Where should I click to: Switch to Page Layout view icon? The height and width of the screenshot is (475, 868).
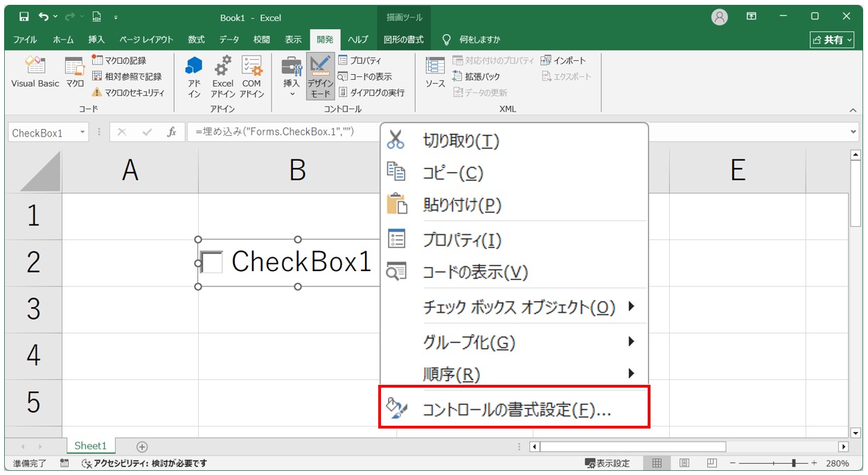[684, 463]
